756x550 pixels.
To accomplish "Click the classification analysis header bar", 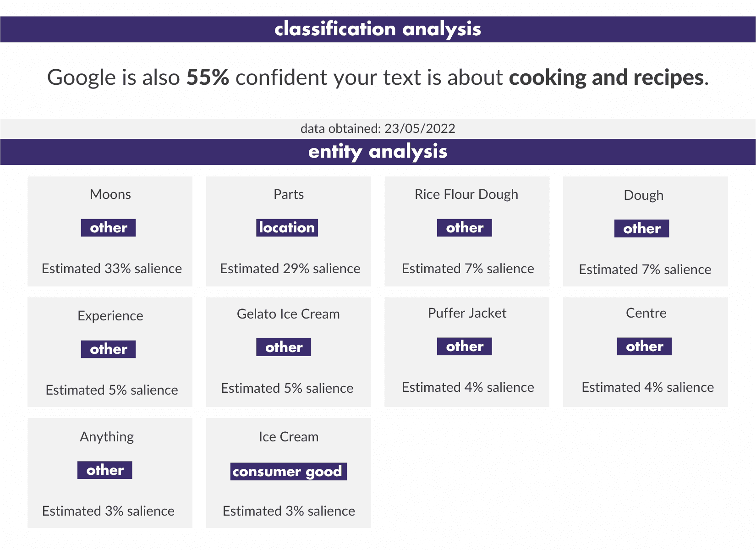I will point(378,29).
